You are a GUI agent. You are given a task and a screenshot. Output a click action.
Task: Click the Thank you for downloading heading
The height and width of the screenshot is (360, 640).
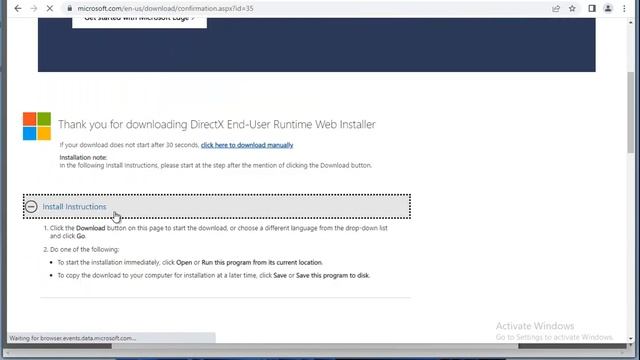[217, 124]
